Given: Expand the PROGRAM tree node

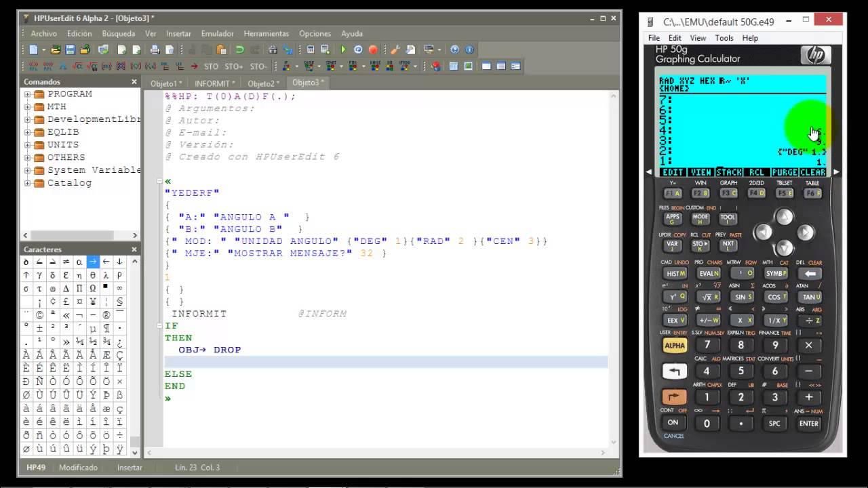Looking at the screenshot, I should pos(28,94).
